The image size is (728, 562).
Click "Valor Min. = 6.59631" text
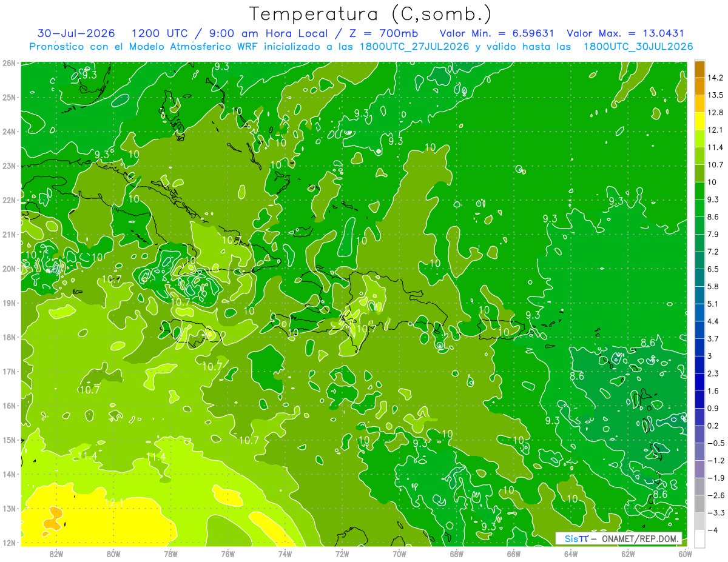[x=497, y=33]
